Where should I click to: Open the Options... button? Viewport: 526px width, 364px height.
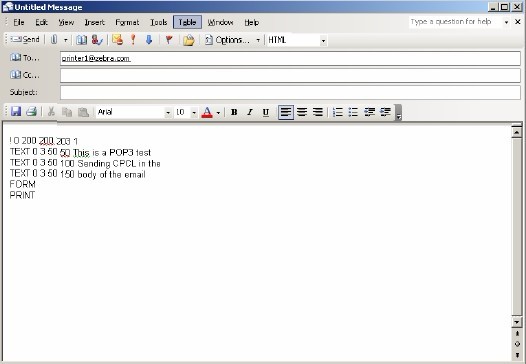coord(227,40)
